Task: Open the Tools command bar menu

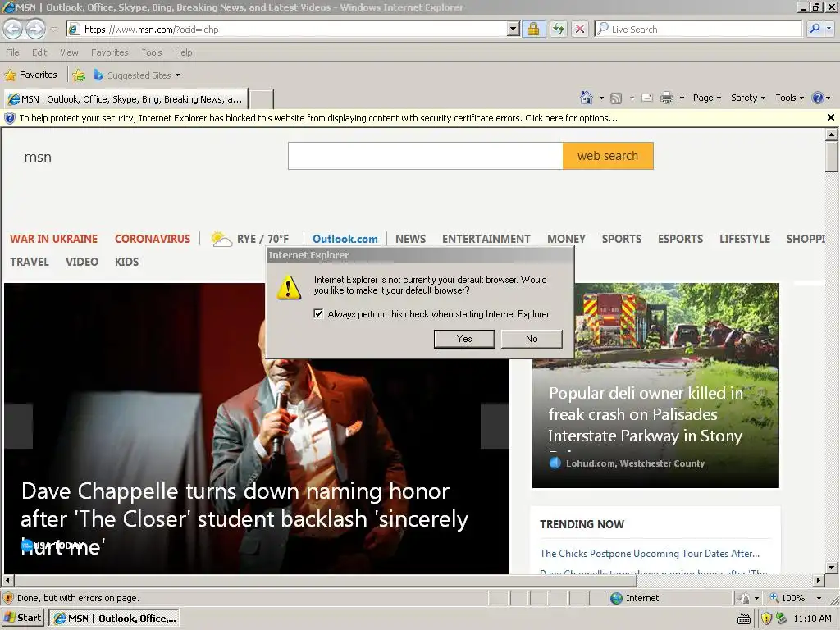Action: pyautogui.click(x=789, y=98)
